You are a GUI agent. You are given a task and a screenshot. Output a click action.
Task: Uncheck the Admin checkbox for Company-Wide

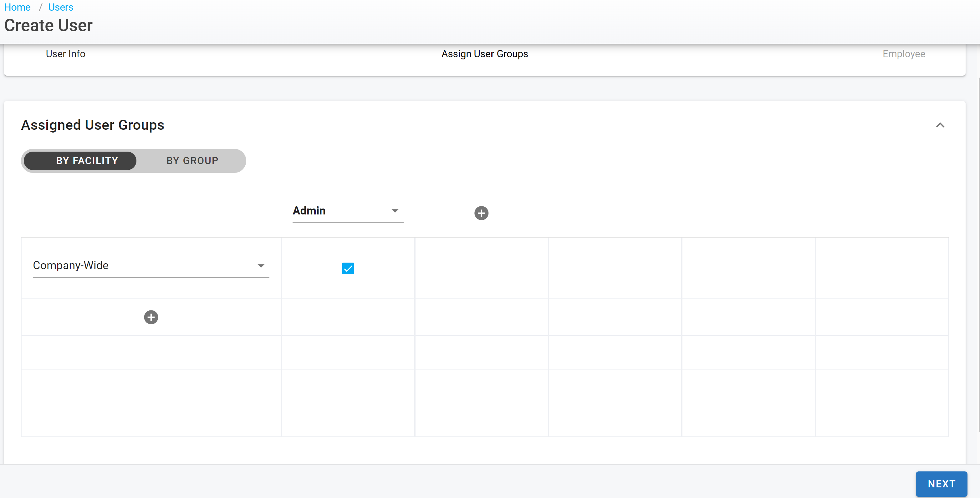coord(348,269)
